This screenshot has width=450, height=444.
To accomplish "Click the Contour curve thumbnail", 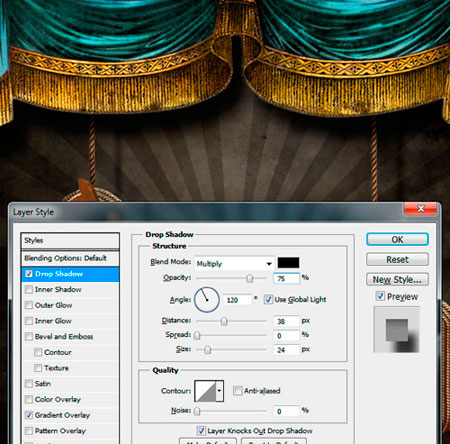I will (x=205, y=391).
